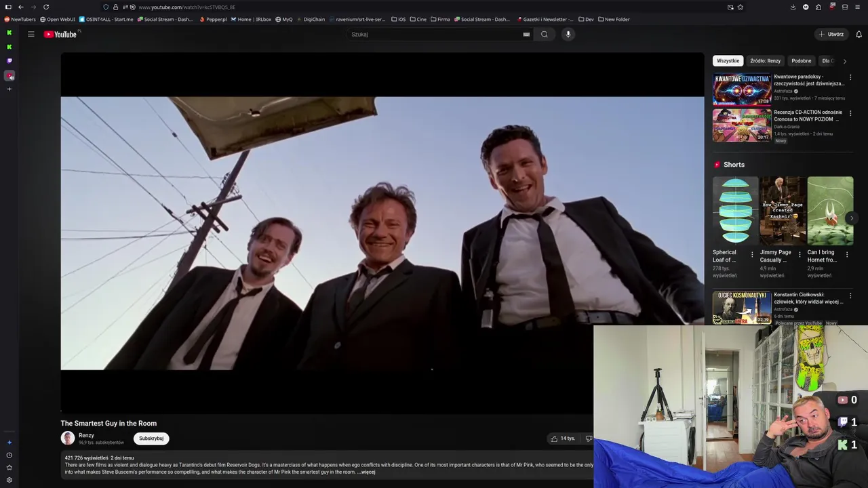Open picture-in-picture icon in address bar
Screen dimensions: 868x488
730,7
